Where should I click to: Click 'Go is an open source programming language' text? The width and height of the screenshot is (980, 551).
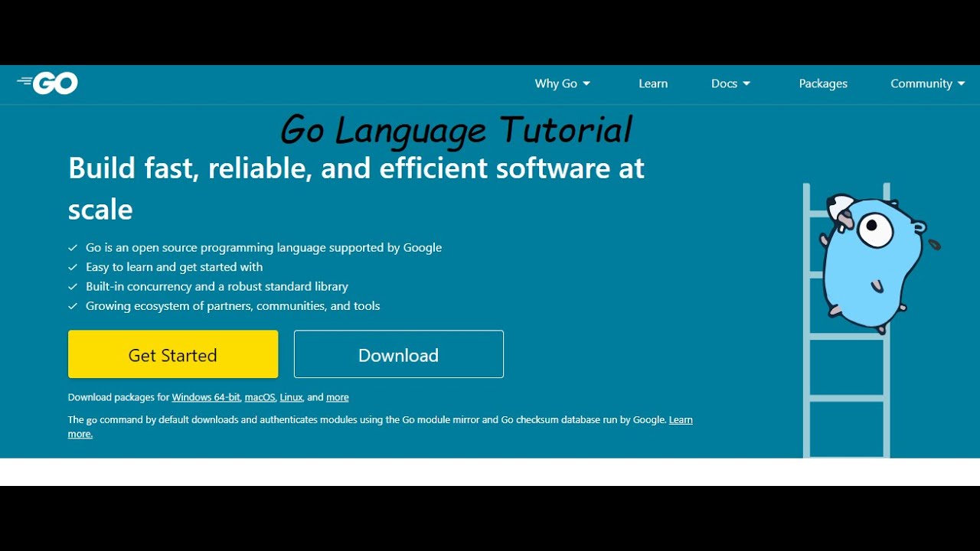coord(263,247)
